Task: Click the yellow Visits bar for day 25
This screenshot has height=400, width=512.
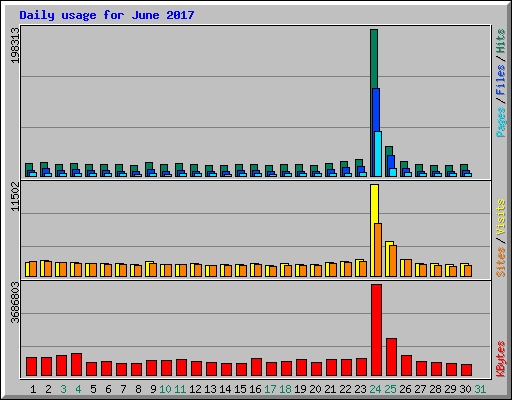Action: (388, 258)
